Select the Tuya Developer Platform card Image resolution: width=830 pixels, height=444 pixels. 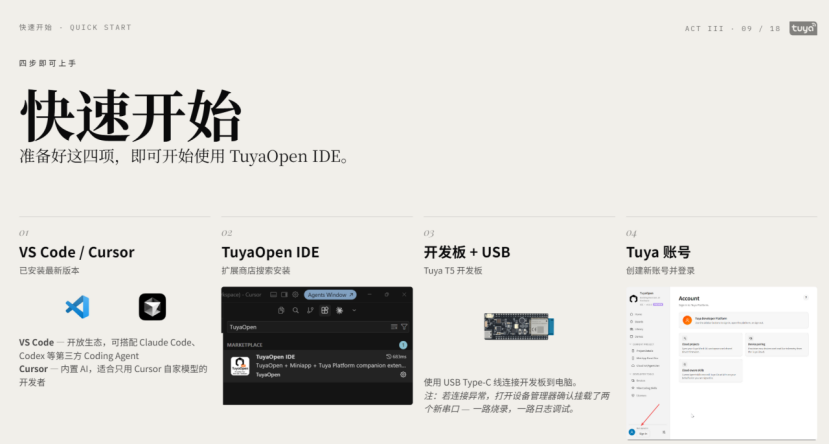(x=744, y=320)
